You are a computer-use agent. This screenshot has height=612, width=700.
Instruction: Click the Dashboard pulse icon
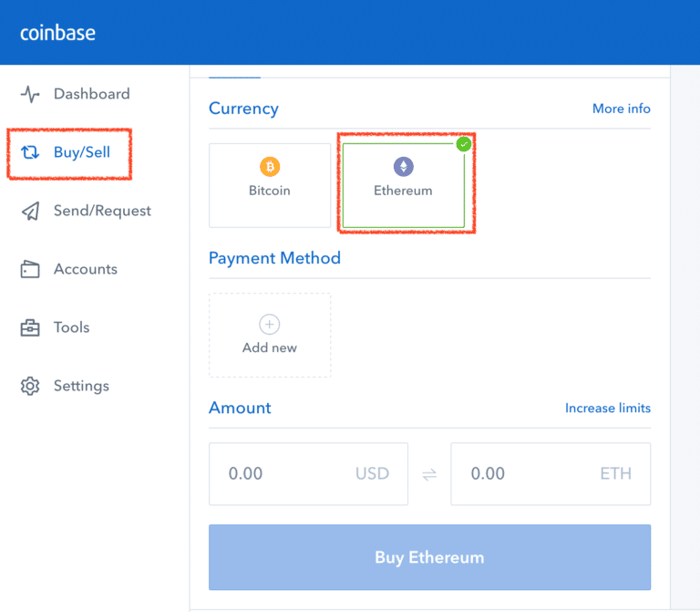pos(30,94)
